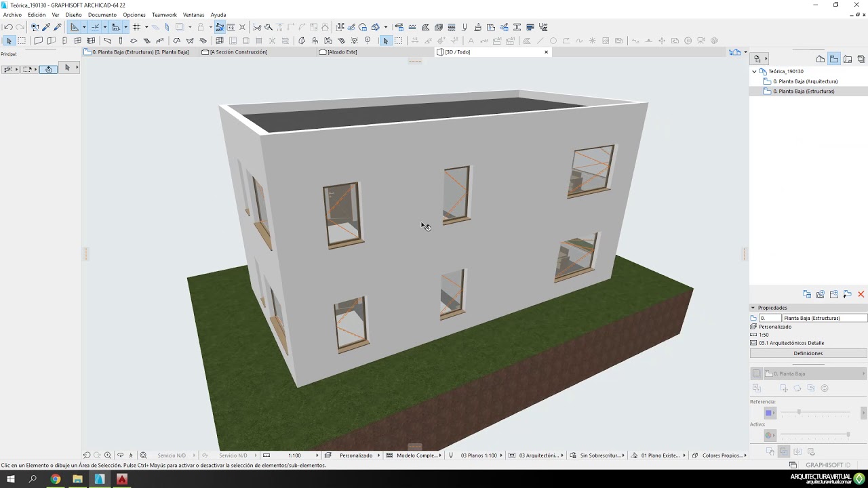
Task: Select the Camera tool icon
Action: 701,41
